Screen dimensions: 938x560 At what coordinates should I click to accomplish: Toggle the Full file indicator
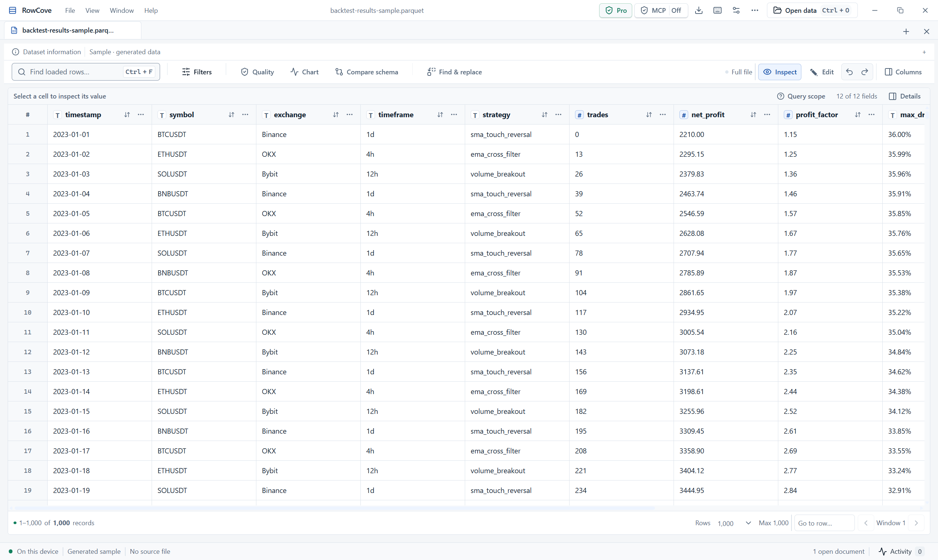click(738, 72)
